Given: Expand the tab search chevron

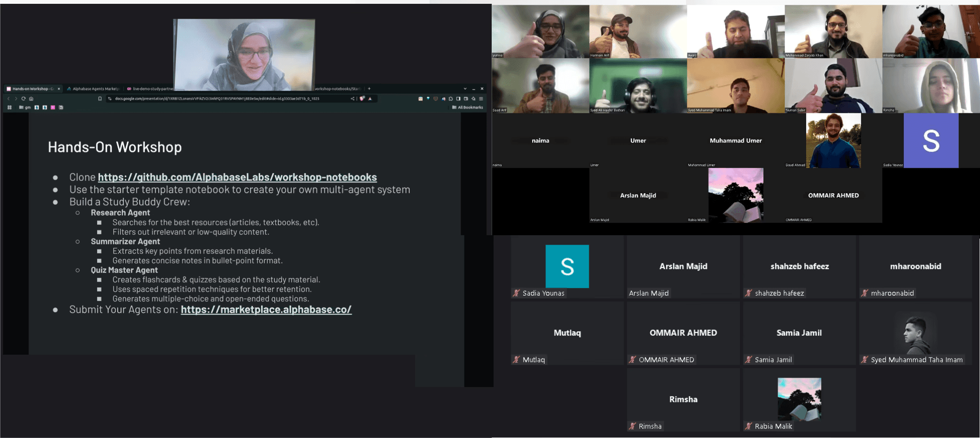Looking at the screenshot, I should [x=465, y=89].
